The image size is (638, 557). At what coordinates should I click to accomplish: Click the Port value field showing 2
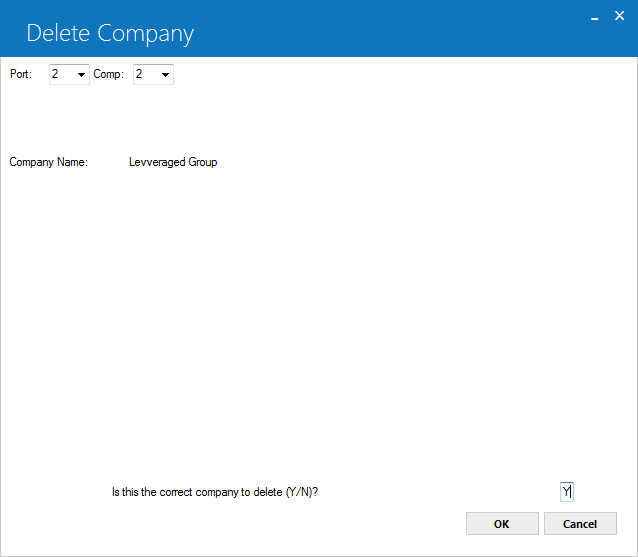coord(69,74)
